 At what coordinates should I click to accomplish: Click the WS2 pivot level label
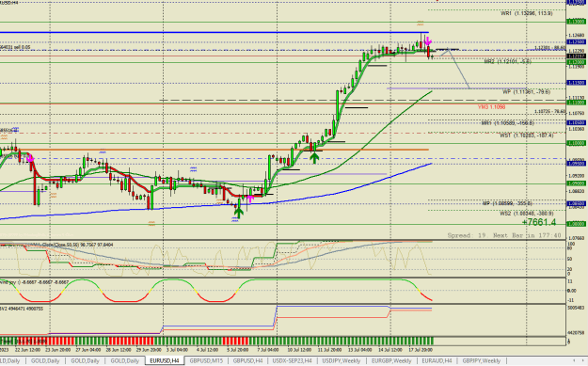pos(527,214)
